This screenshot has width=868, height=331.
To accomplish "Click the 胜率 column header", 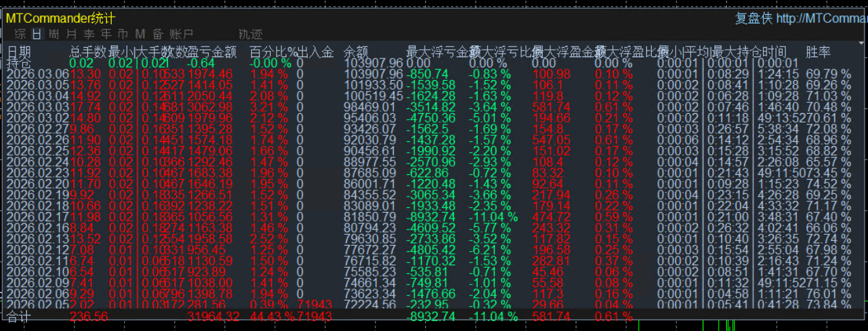I will point(818,52).
